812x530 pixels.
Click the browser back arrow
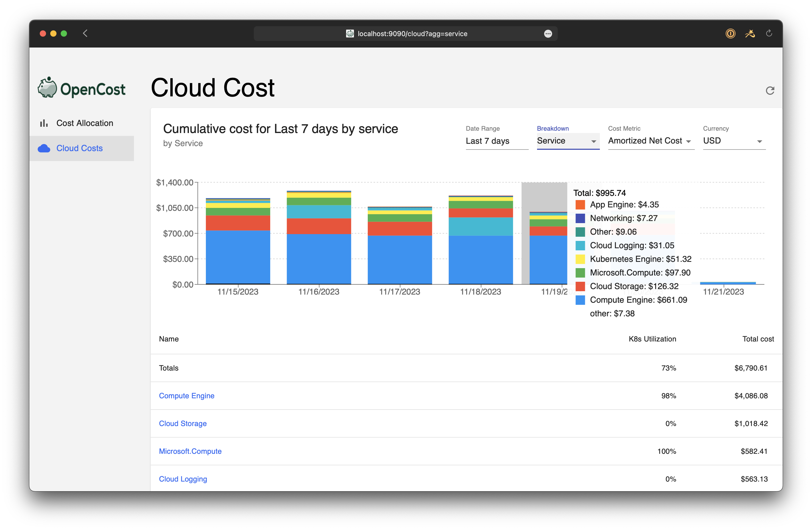coord(85,34)
